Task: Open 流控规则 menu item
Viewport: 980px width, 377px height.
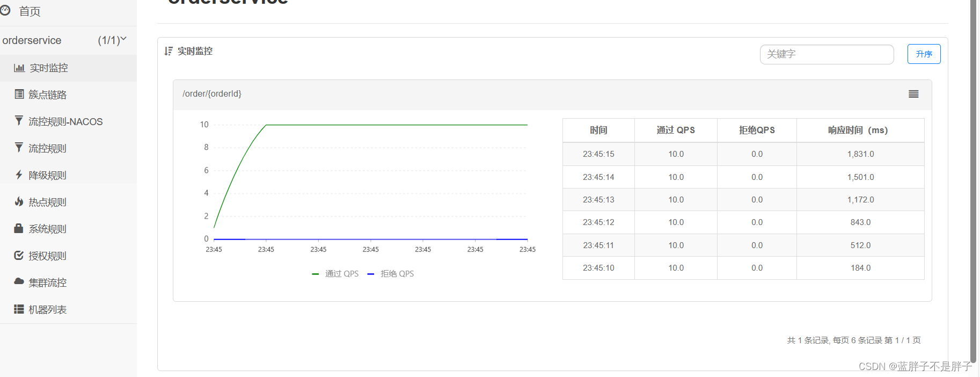Action: pyautogui.click(x=47, y=148)
